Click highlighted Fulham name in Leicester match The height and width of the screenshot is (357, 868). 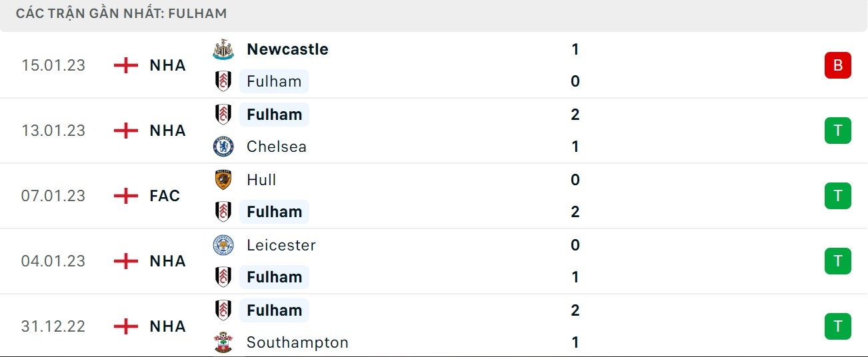coord(274,277)
